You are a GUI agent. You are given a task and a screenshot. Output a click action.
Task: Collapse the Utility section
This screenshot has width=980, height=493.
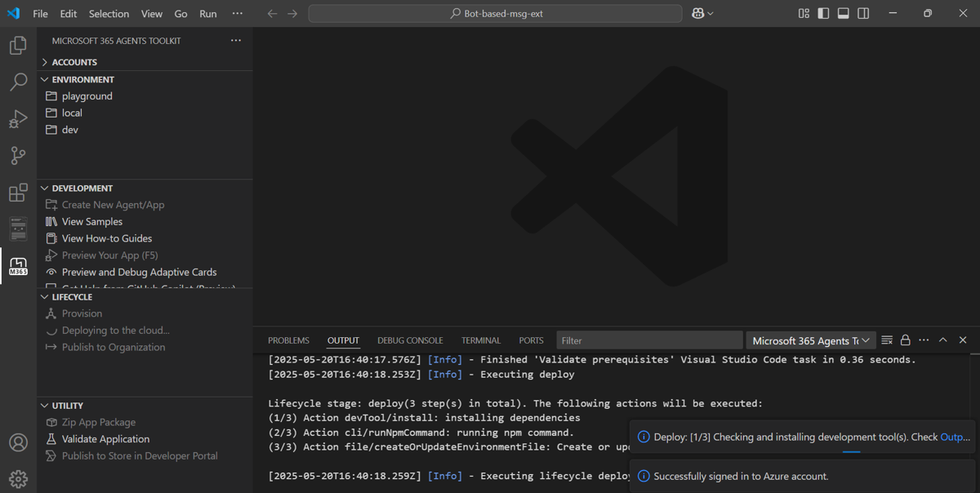(145, 406)
